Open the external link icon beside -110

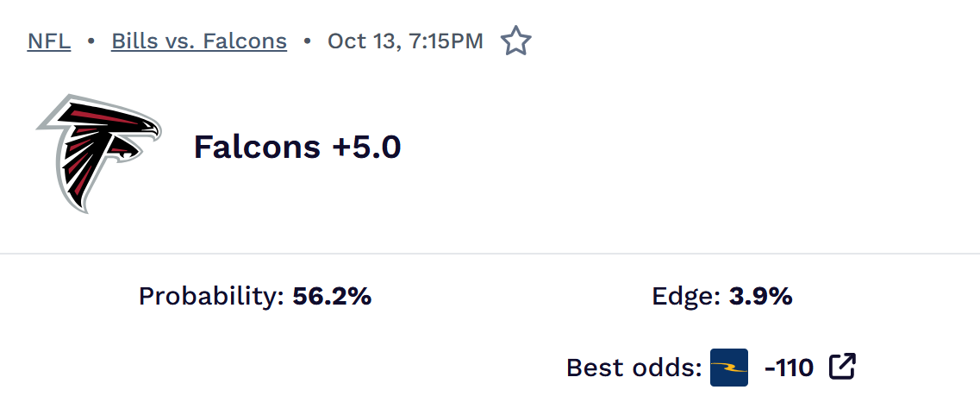coord(842,368)
